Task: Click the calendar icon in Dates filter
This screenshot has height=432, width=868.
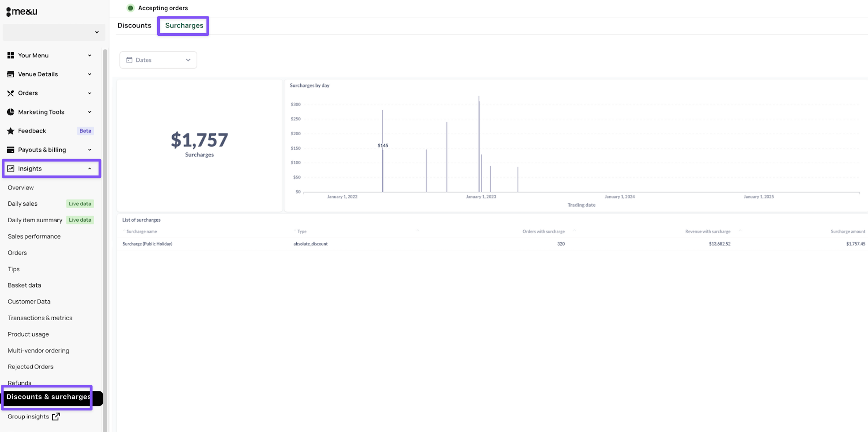Action: tap(129, 60)
